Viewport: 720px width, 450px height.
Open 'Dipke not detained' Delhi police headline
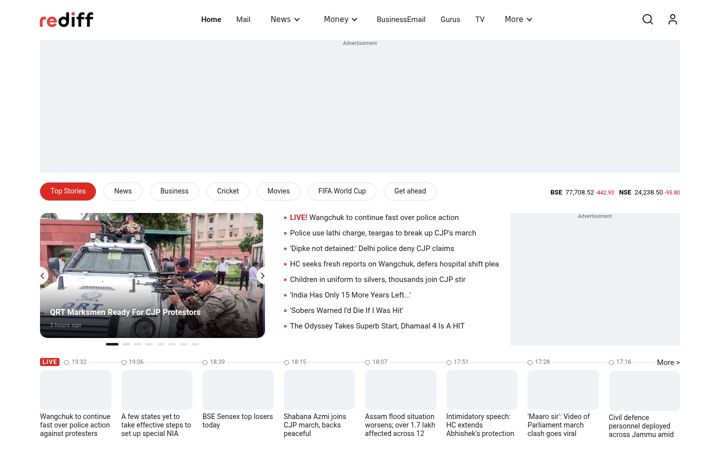[x=371, y=248]
